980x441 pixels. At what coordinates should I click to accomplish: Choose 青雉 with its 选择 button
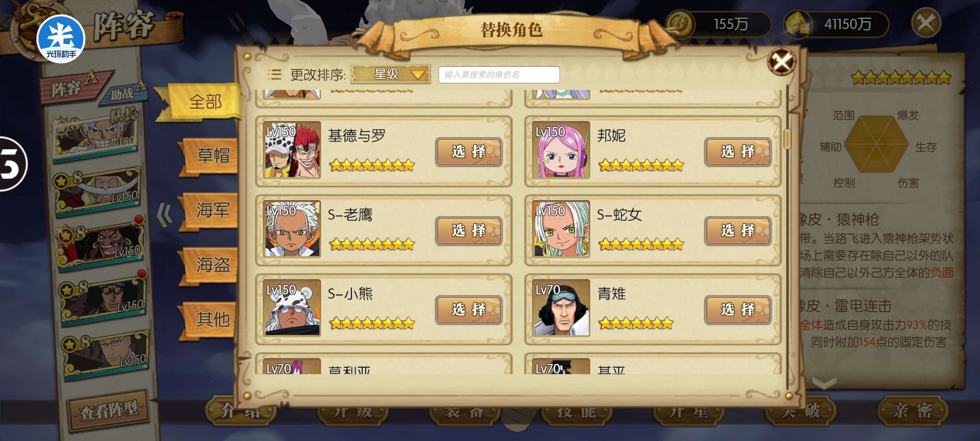click(738, 310)
